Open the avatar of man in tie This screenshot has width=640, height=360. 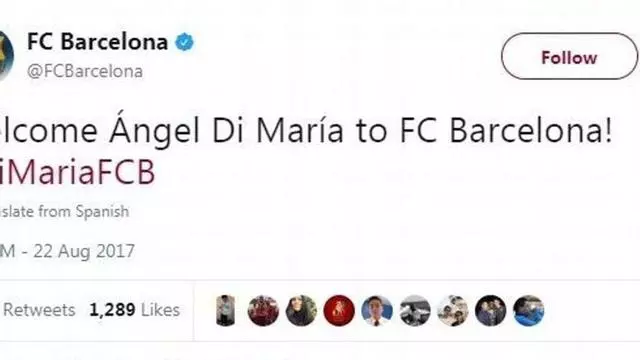click(x=377, y=311)
